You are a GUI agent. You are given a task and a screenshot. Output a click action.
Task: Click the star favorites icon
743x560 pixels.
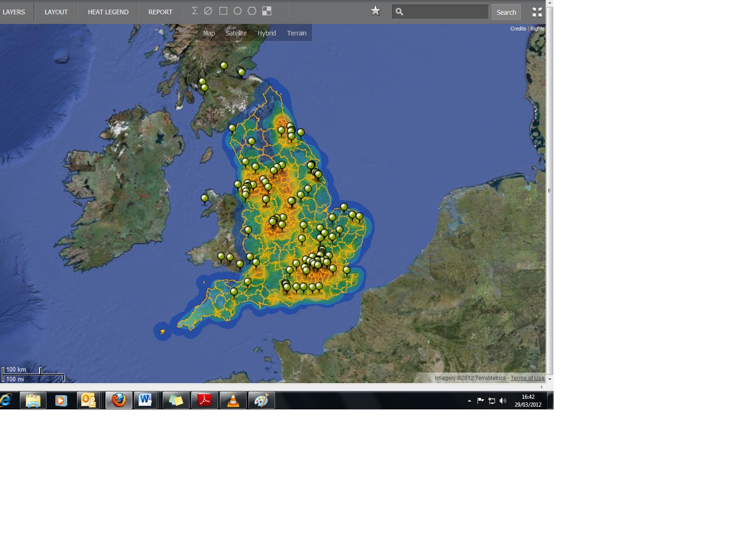376,11
